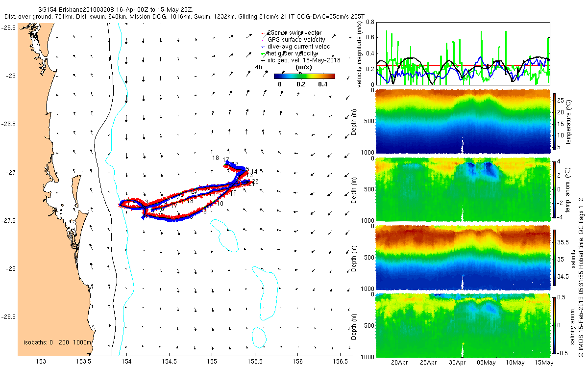Click the temp. anom. colorbar

click(x=554, y=189)
